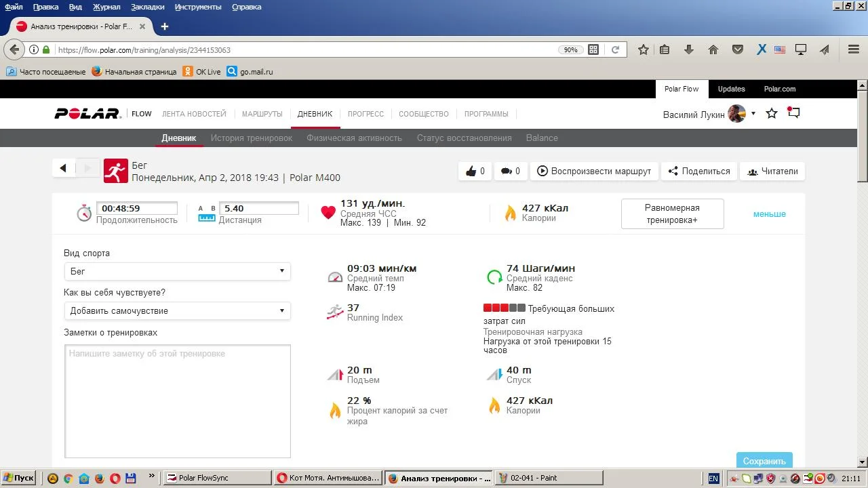This screenshot has height=488, width=868.
Task: Like this training with the thumbs-up button
Action: (x=475, y=171)
